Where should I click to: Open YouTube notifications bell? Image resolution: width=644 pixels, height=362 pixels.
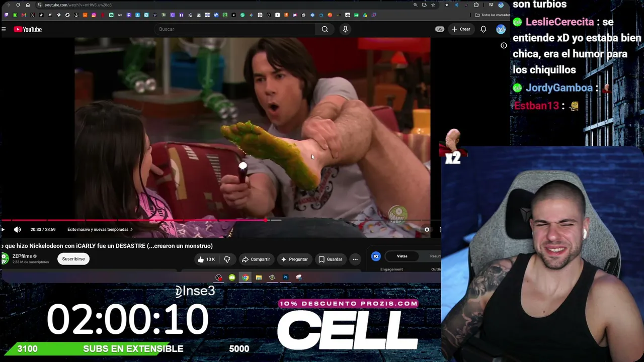(x=484, y=29)
